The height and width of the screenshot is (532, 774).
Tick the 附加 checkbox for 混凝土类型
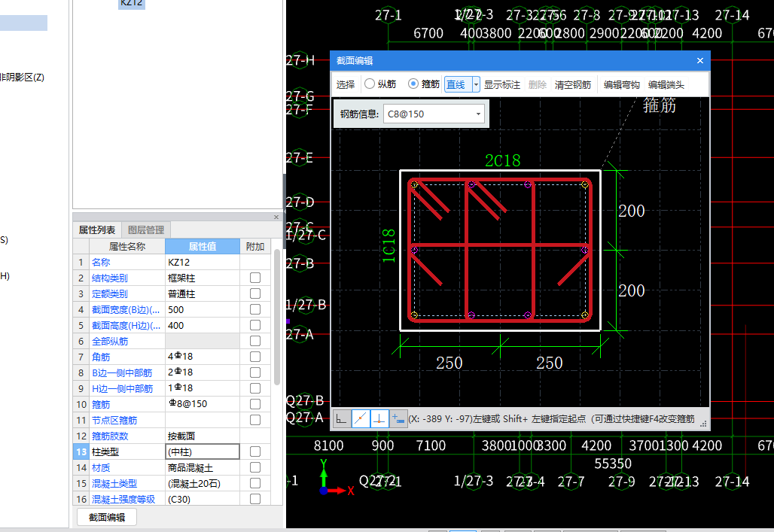255,483
